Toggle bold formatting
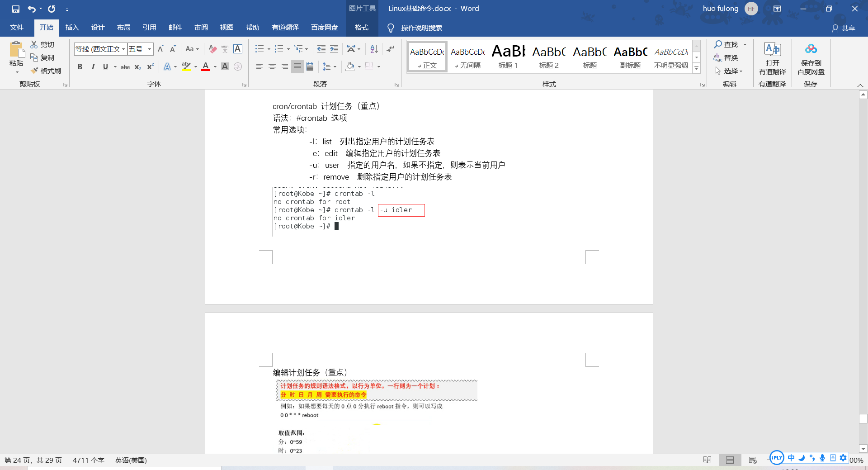The image size is (868, 470). coord(80,66)
